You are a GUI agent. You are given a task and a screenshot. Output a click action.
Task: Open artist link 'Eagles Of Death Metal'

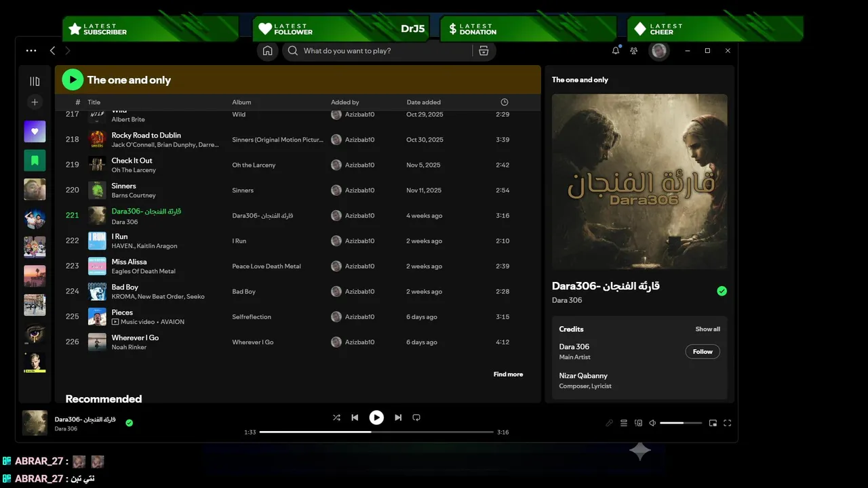[x=143, y=271]
